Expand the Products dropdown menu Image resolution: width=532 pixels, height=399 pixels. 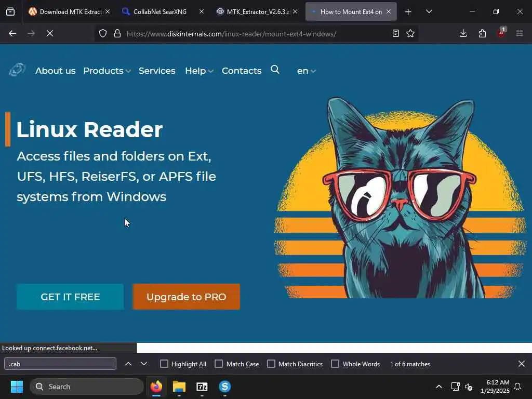(x=107, y=71)
